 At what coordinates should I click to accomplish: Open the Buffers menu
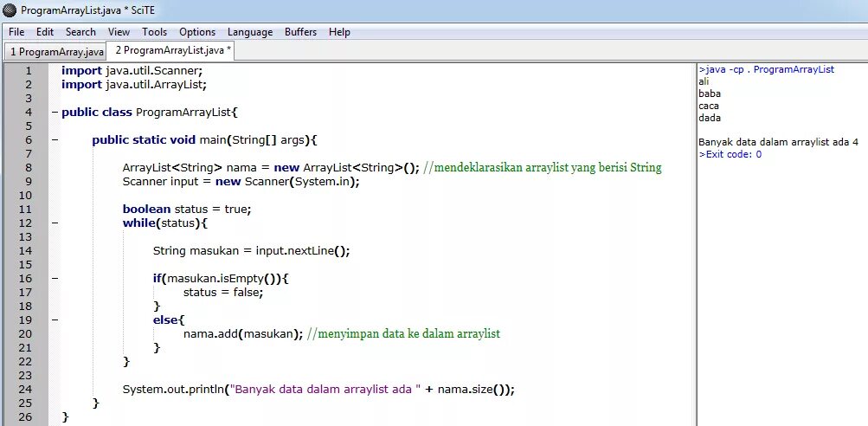(x=300, y=32)
